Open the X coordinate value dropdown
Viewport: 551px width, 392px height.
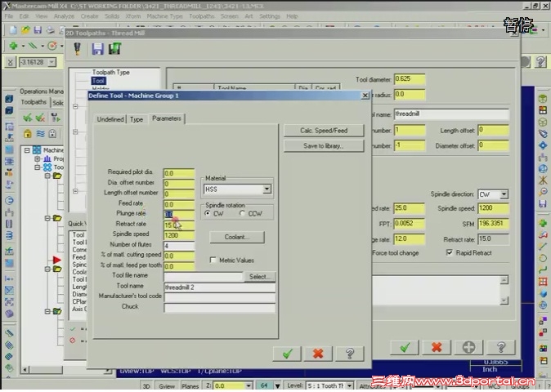coord(52,62)
